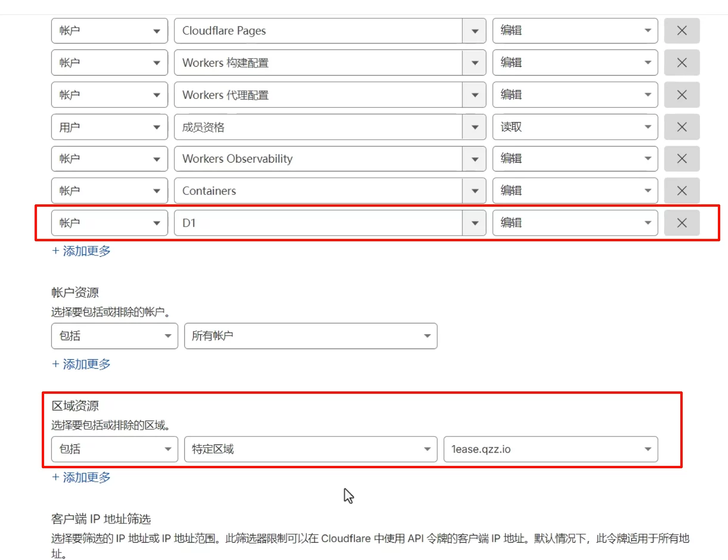Remove the Cloudflare Pages permission row
Image resolution: width=728 pixels, height=560 pixels.
681,30
